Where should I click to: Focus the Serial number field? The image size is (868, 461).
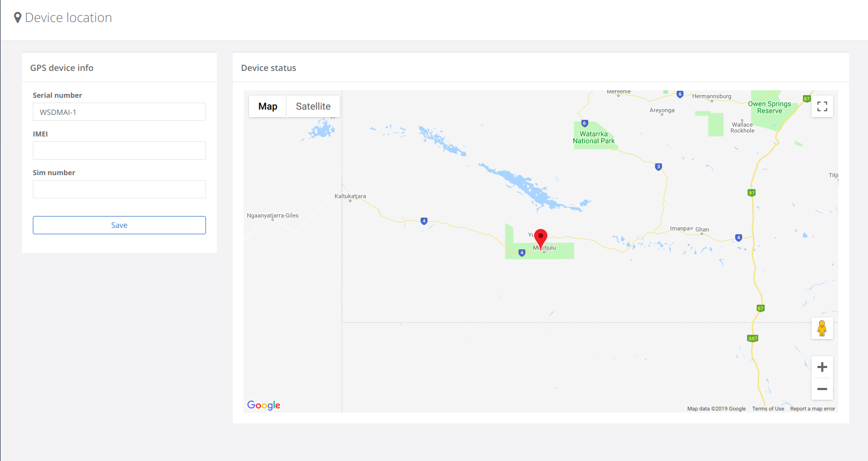pyautogui.click(x=119, y=112)
